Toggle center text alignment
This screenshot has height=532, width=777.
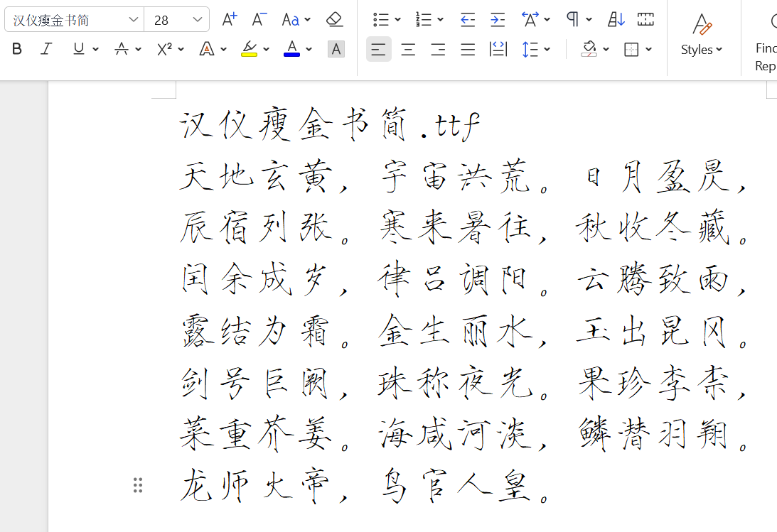tap(408, 48)
